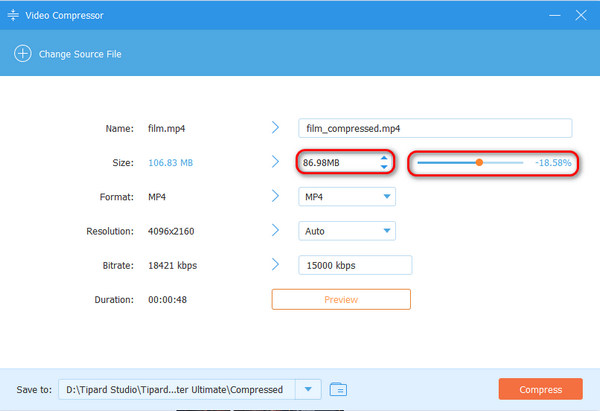The width and height of the screenshot is (600, 411).
Task: Click the chevron arrow in the Name row
Action: tap(275, 127)
